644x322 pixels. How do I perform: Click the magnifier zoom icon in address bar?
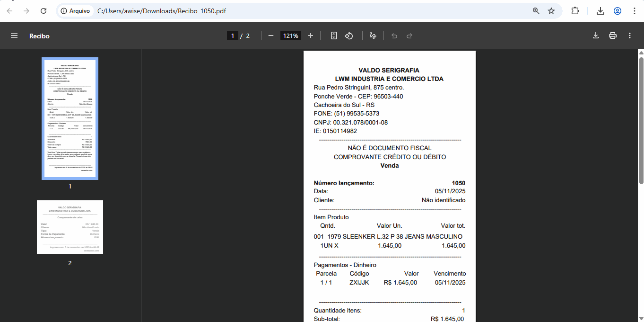(536, 10)
